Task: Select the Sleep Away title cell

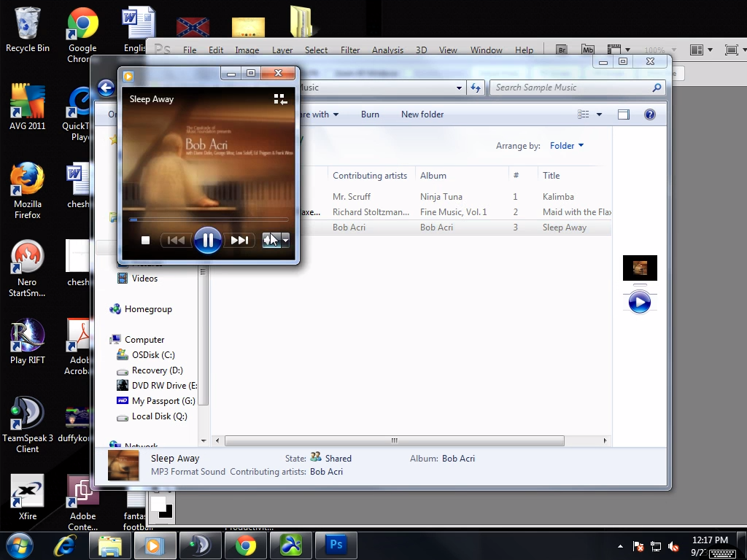Action: coord(565,227)
